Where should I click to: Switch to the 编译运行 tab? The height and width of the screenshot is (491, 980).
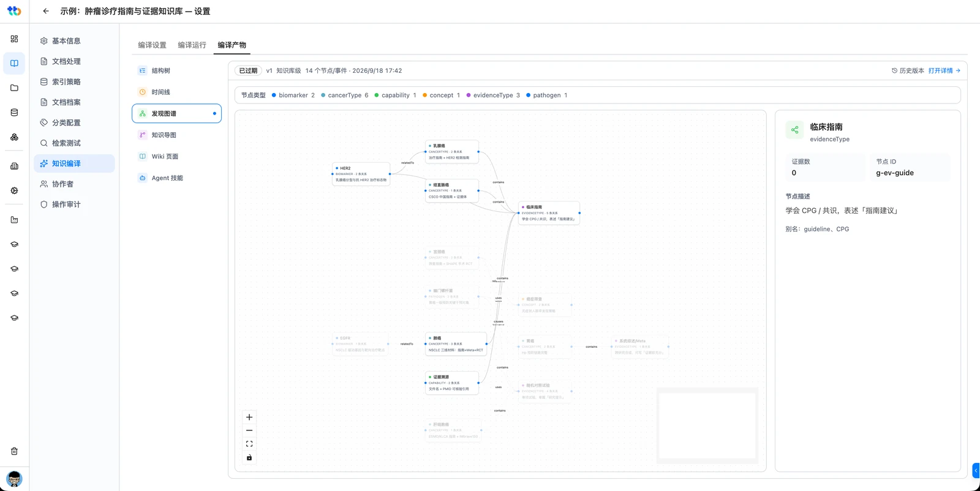pyautogui.click(x=192, y=45)
